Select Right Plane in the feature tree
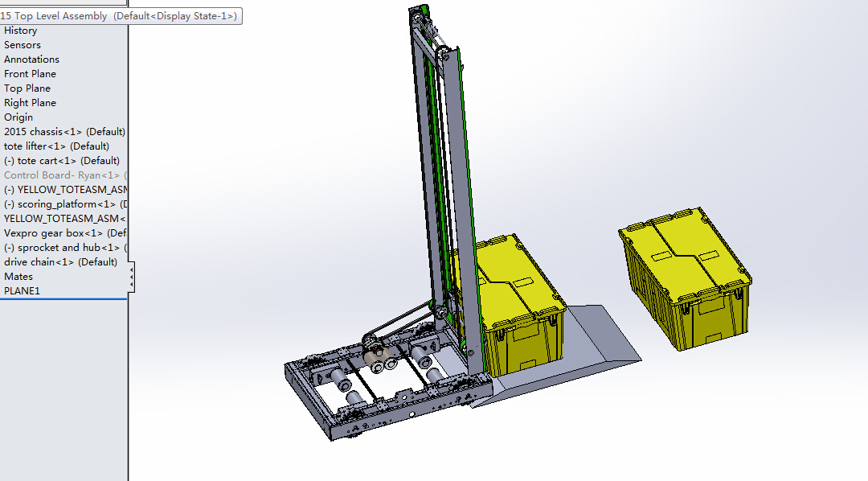 pyautogui.click(x=30, y=102)
